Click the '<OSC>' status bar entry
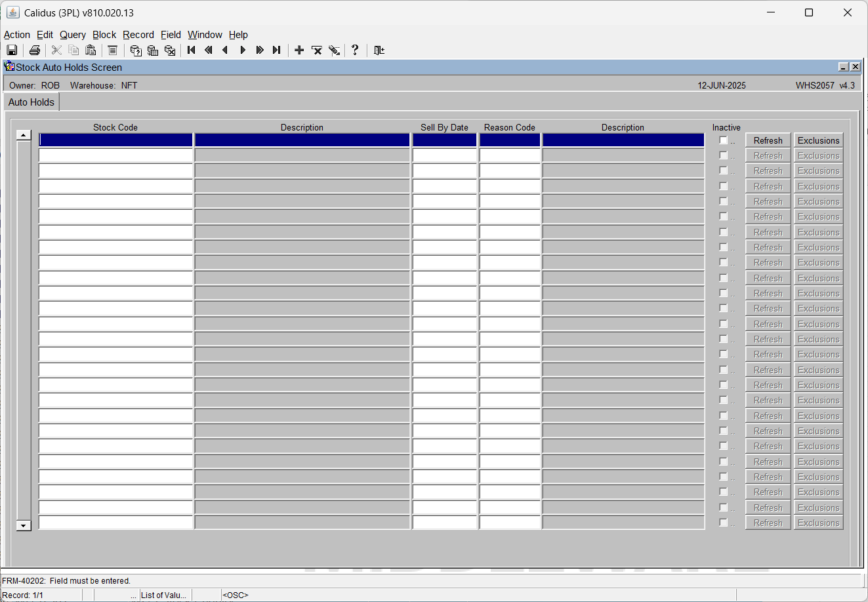 coord(236,595)
